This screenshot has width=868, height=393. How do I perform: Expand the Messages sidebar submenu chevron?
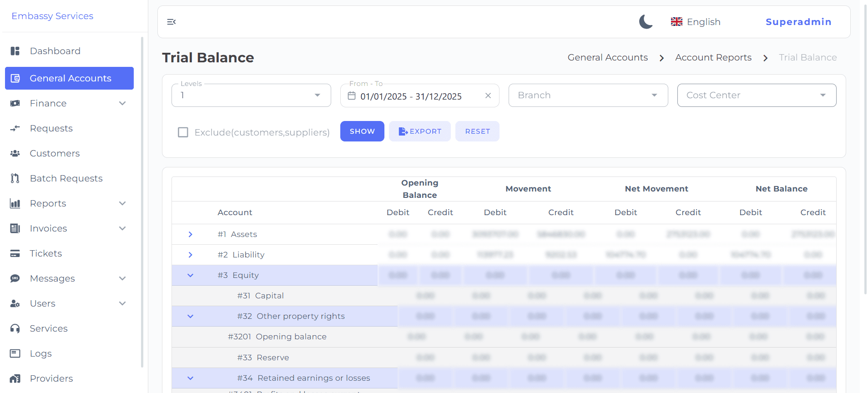click(122, 278)
